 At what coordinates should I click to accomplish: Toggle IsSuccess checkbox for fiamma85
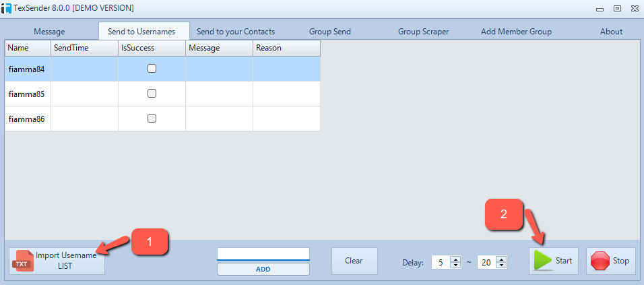point(152,94)
